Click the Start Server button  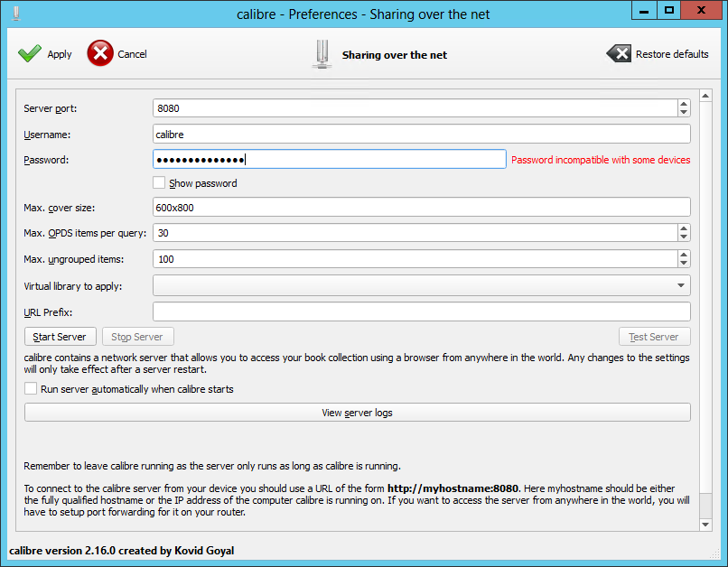tap(60, 337)
